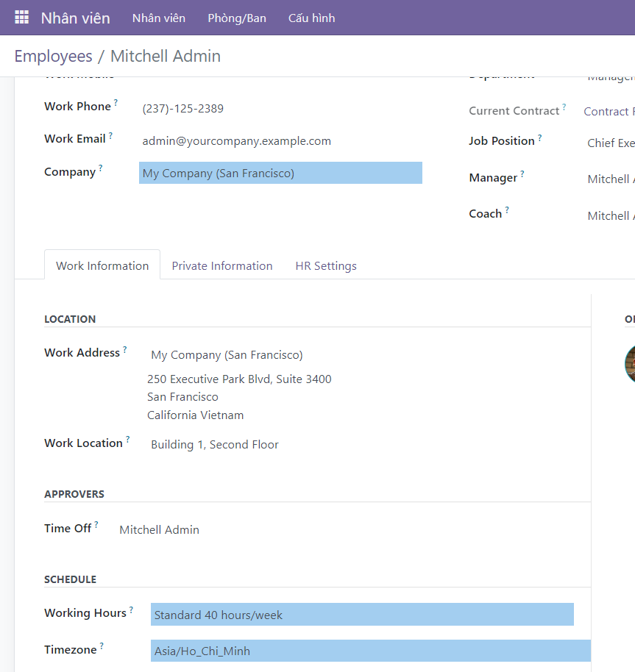
Task: Open the Timezone dropdown field
Action: (x=370, y=651)
